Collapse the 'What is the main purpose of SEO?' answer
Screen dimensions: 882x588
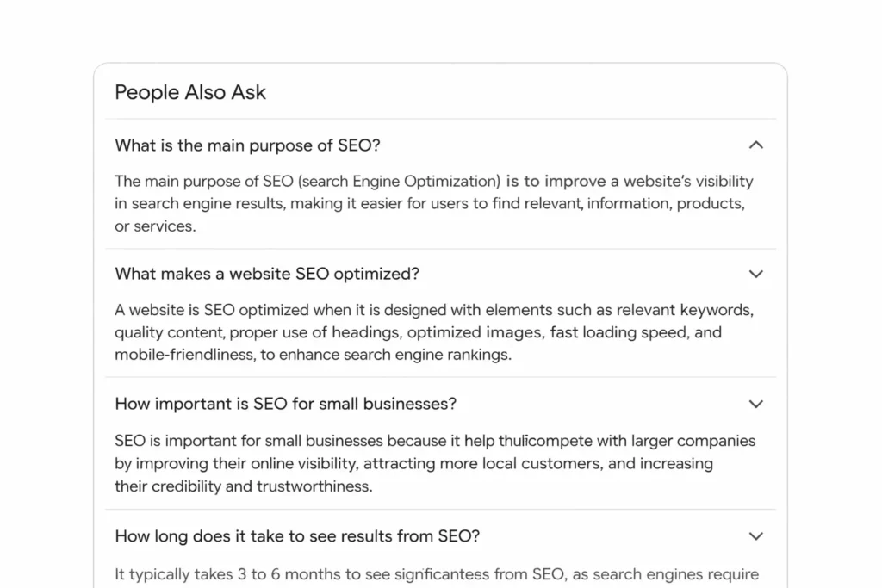coord(756,145)
